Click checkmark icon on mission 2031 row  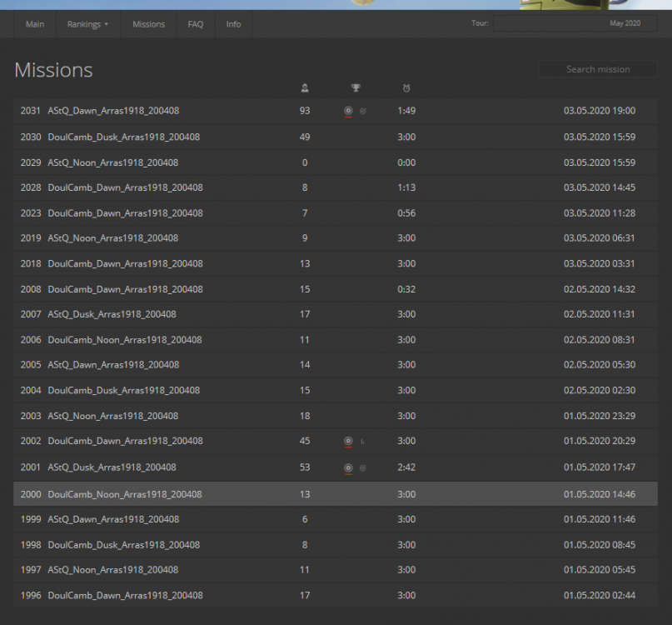363,111
